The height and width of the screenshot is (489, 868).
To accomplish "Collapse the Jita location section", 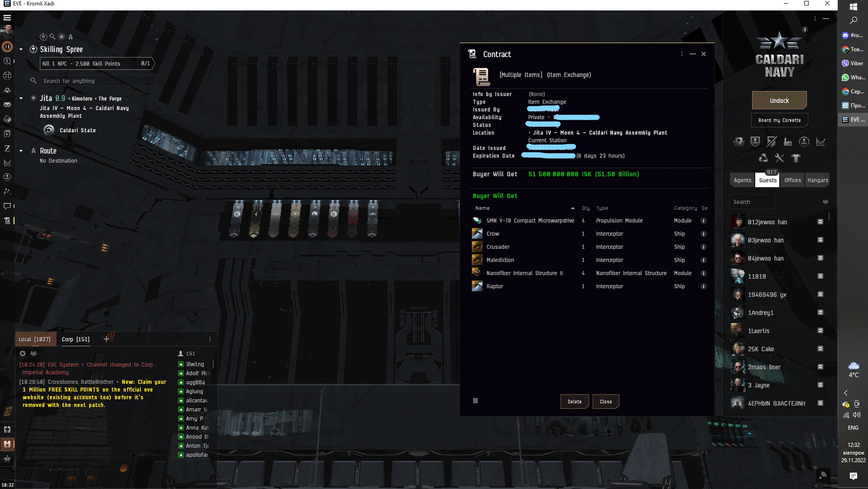I will (x=21, y=98).
